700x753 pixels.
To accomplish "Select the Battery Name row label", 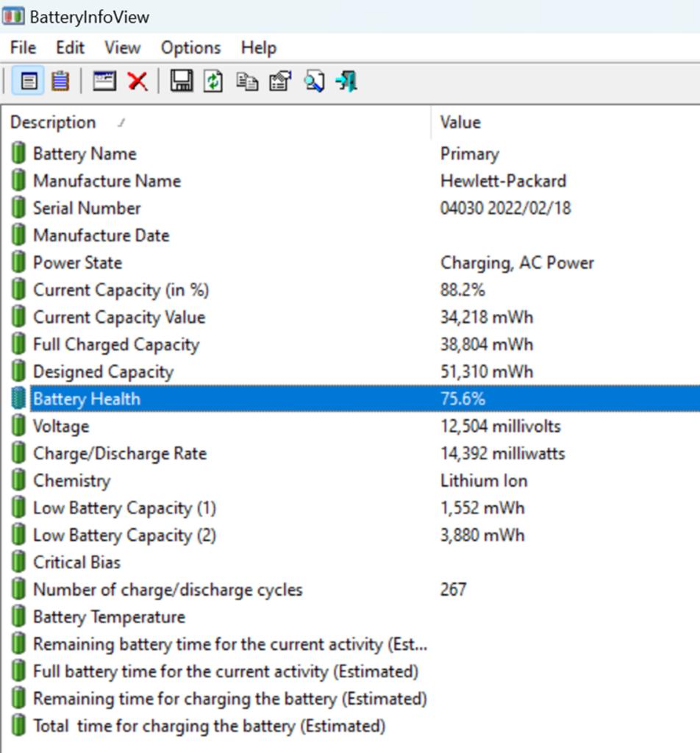I will click(85, 154).
